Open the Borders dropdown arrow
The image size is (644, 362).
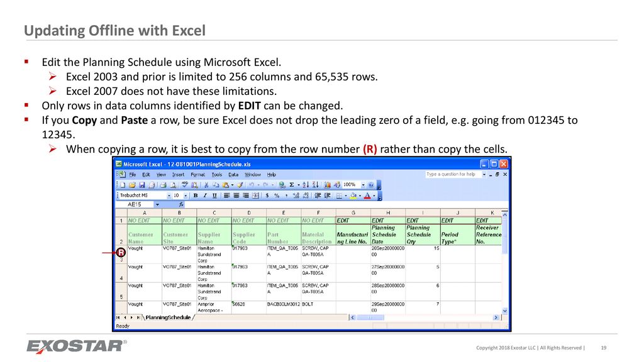pyautogui.click(x=346, y=196)
